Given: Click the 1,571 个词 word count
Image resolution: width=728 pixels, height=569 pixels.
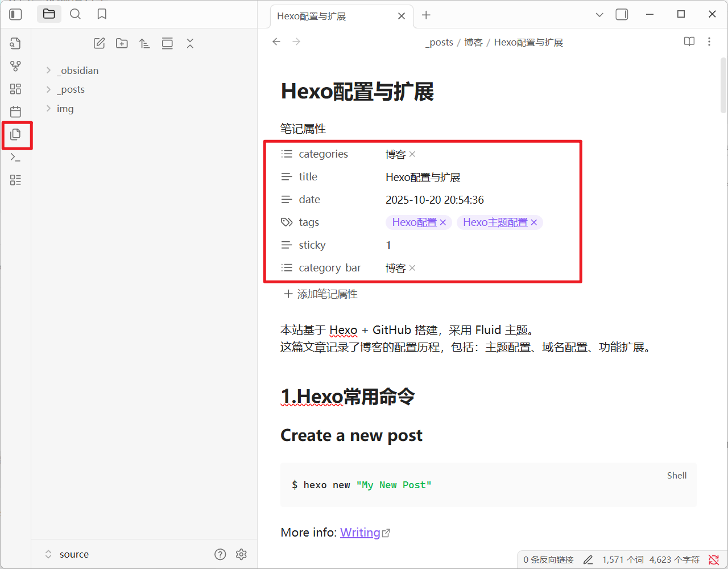Looking at the screenshot, I should pyautogui.click(x=623, y=560).
